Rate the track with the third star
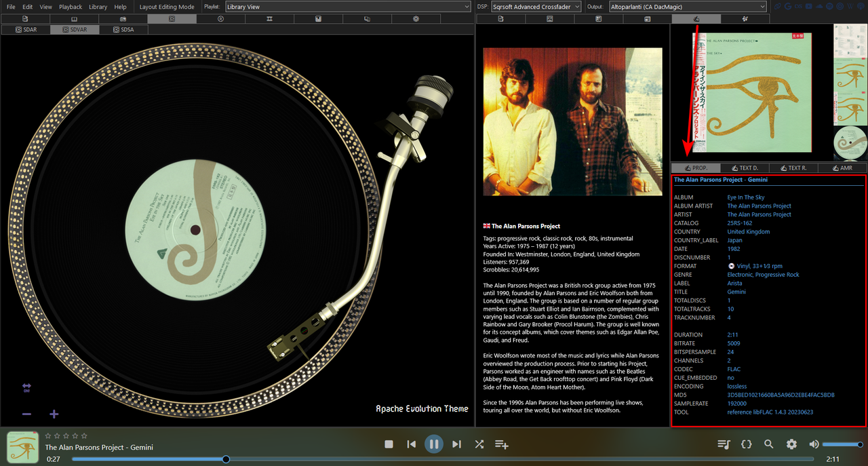 click(66, 435)
